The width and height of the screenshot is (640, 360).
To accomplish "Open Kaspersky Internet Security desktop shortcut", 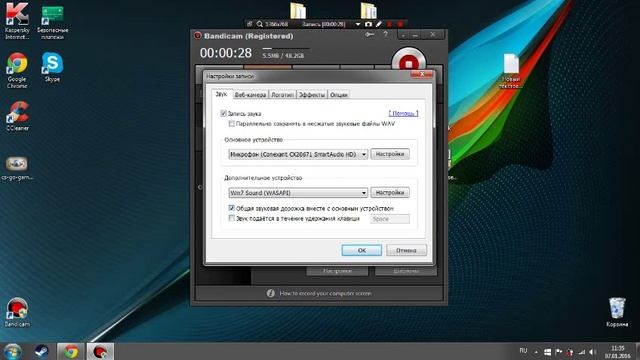I will click(x=17, y=20).
